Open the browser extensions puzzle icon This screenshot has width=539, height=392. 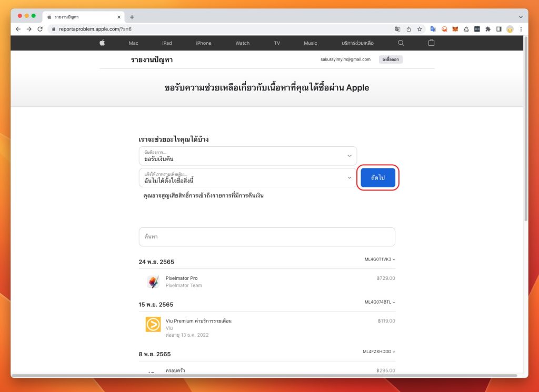point(487,30)
